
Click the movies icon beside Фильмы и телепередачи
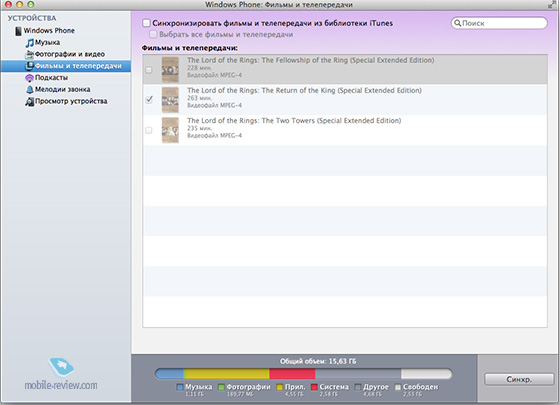click(29, 66)
